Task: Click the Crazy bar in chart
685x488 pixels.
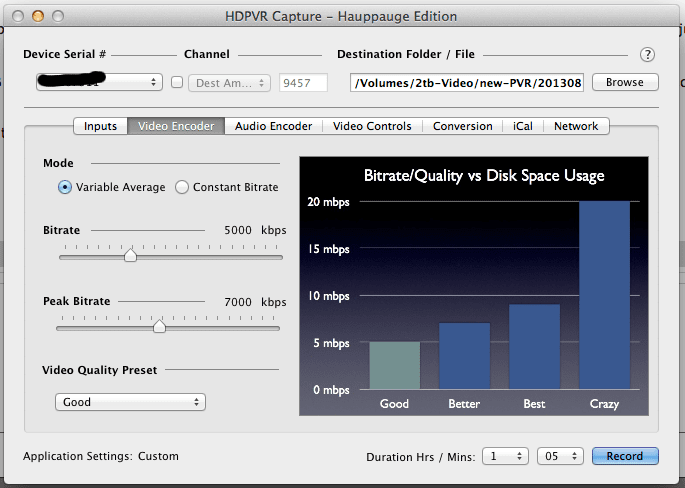Action: [x=605, y=295]
